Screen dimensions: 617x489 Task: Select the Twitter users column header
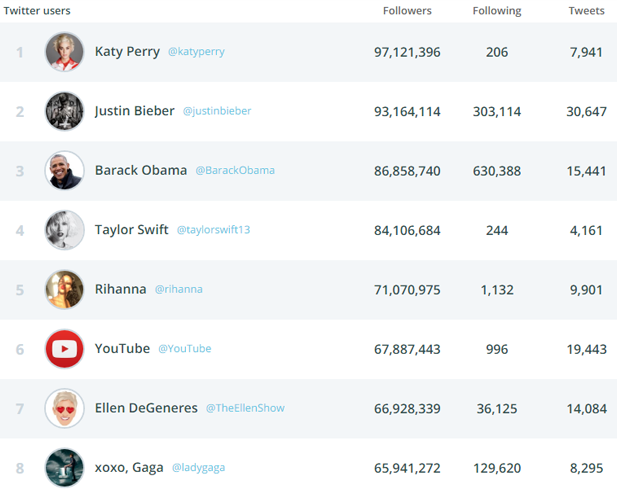tap(37, 11)
